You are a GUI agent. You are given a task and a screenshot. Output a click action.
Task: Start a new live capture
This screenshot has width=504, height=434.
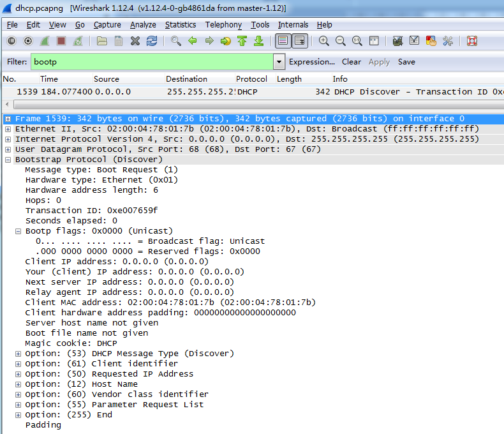[45, 41]
